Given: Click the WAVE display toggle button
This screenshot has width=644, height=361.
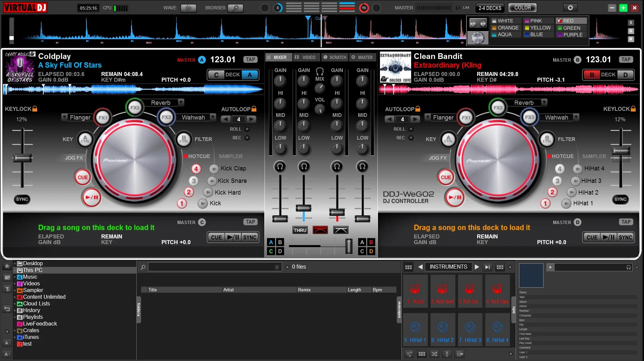Looking at the screenshot, I should 188,8.
